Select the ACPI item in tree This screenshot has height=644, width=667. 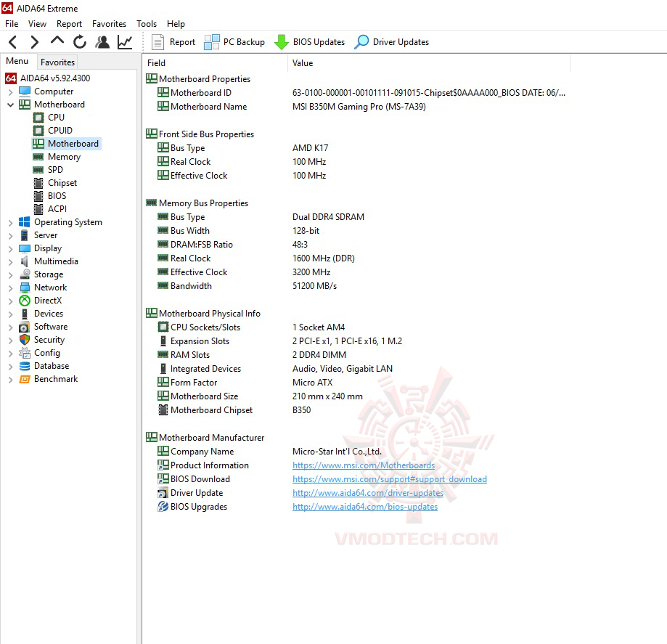click(57, 209)
